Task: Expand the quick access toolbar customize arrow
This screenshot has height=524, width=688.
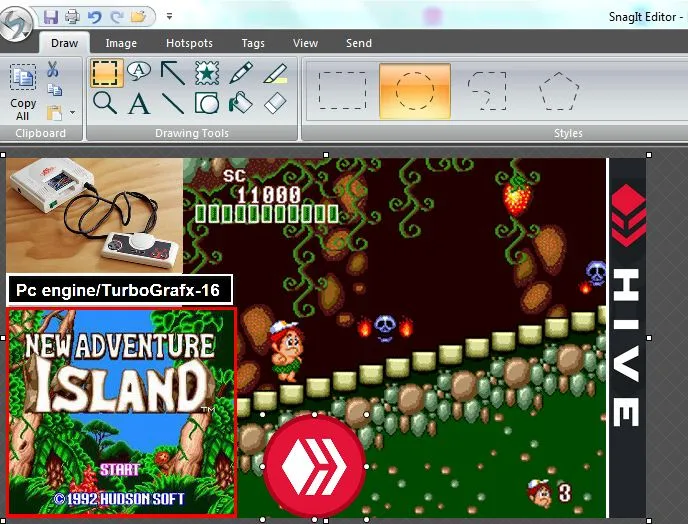Action: point(169,17)
